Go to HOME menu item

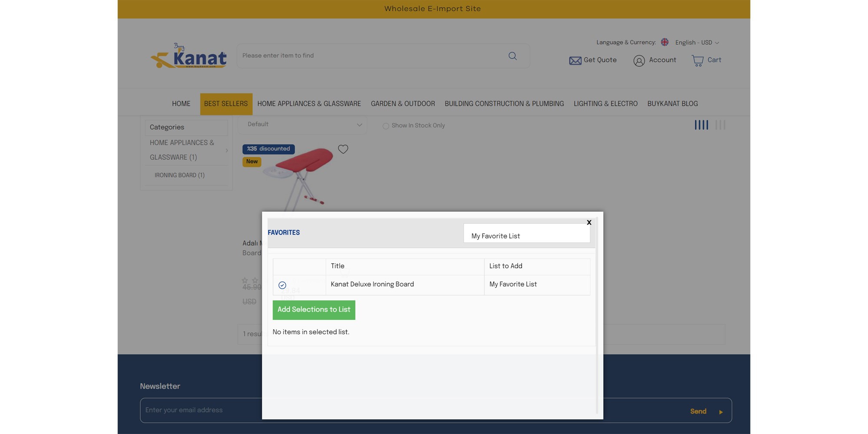pos(181,104)
